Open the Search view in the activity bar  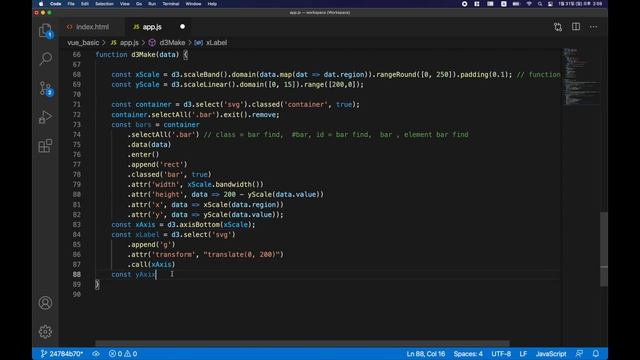(45, 59)
